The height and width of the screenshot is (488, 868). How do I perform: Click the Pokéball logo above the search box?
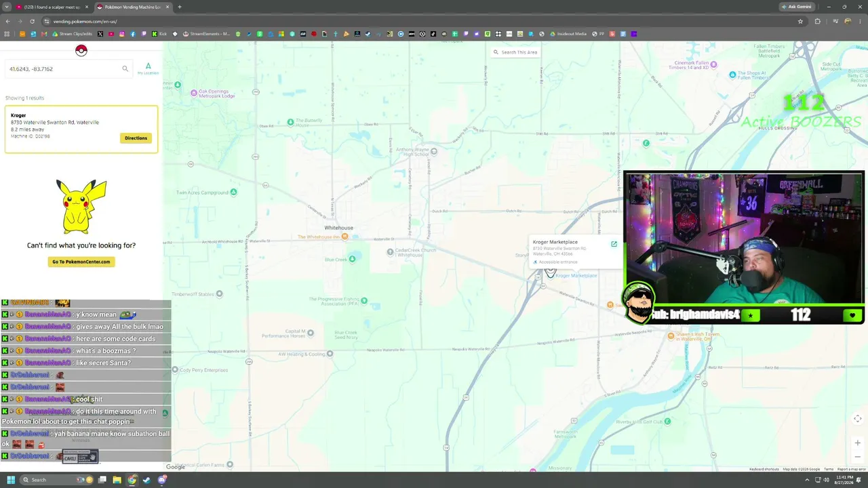pyautogui.click(x=81, y=51)
